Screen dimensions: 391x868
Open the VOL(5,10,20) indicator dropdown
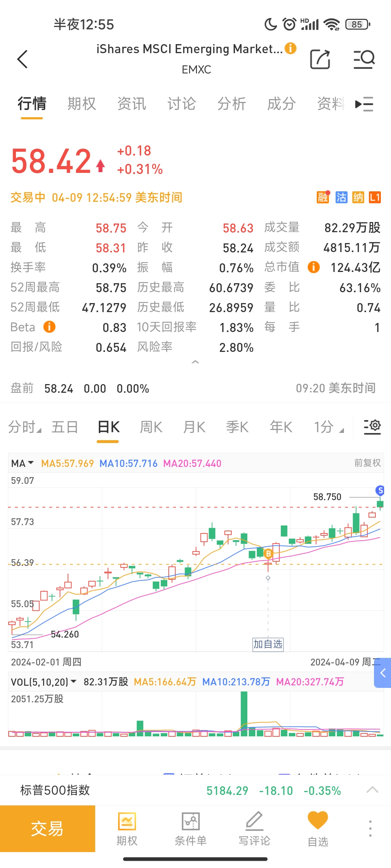44,682
